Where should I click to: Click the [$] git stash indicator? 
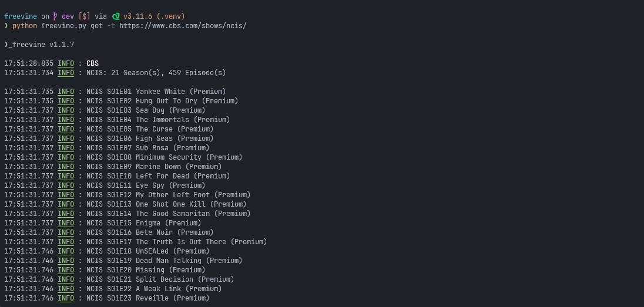click(x=84, y=16)
